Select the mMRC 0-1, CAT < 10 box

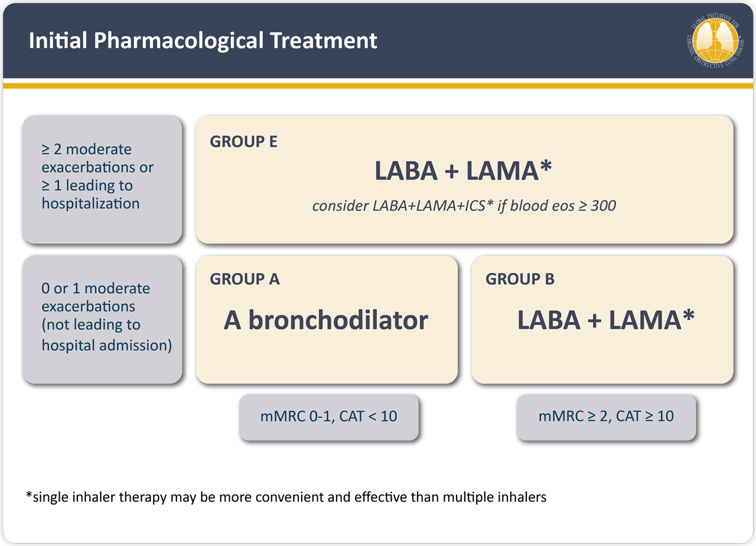[x=328, y=417]
